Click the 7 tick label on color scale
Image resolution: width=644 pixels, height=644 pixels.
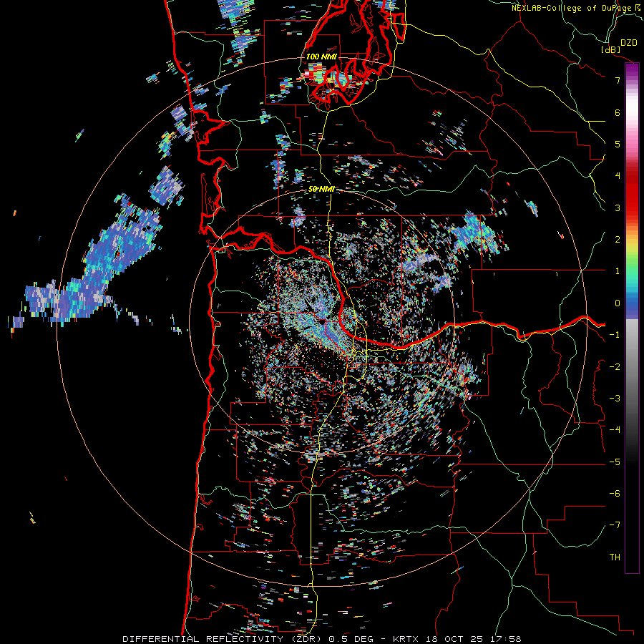pyautogui.click(x=618, y=80)
